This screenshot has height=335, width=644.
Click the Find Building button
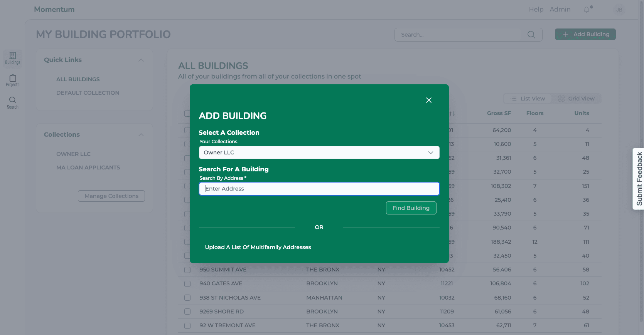click(411, 208)
